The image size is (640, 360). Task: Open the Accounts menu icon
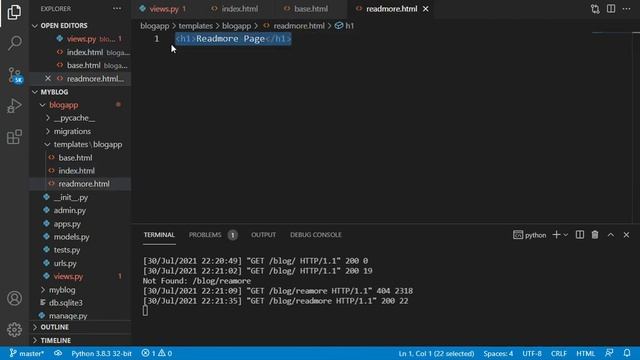tap(14, 298)
